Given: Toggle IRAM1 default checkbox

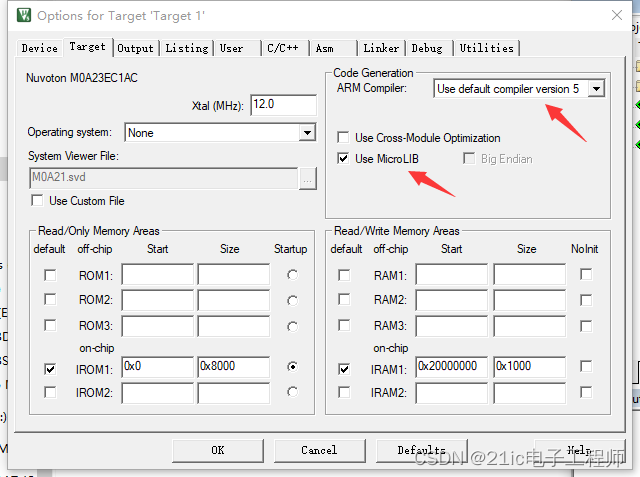Looking at the screenshot, I should 344,369.
